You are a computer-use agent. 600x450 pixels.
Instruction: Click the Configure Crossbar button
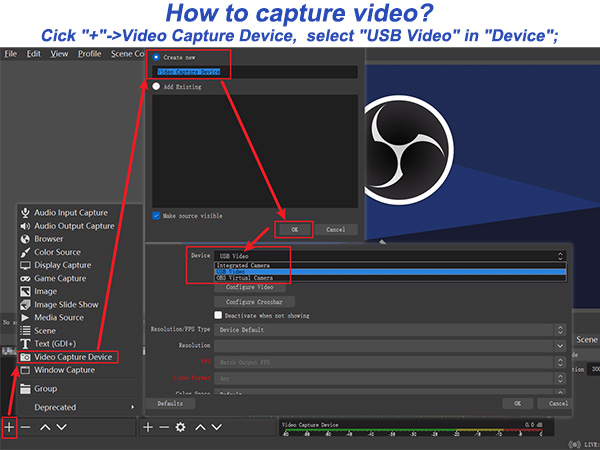point(254,302)
